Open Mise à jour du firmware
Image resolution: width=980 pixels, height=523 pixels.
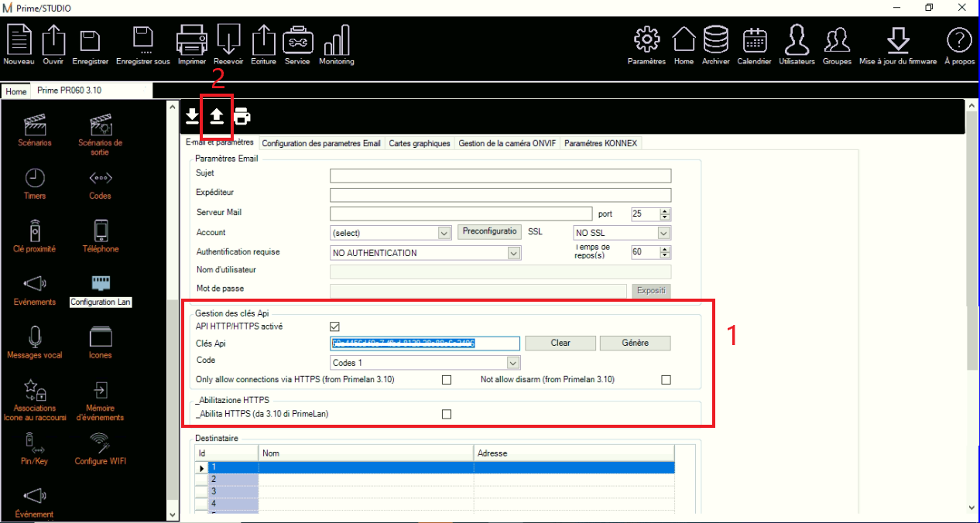pyautogui.click(x=898, y=45)
